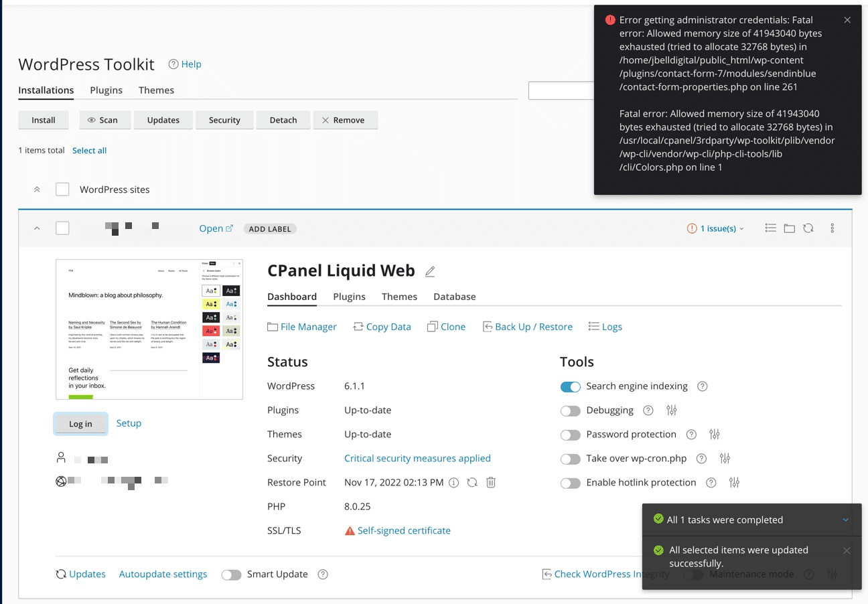Click the refresh icon in site header

[808, 228]
